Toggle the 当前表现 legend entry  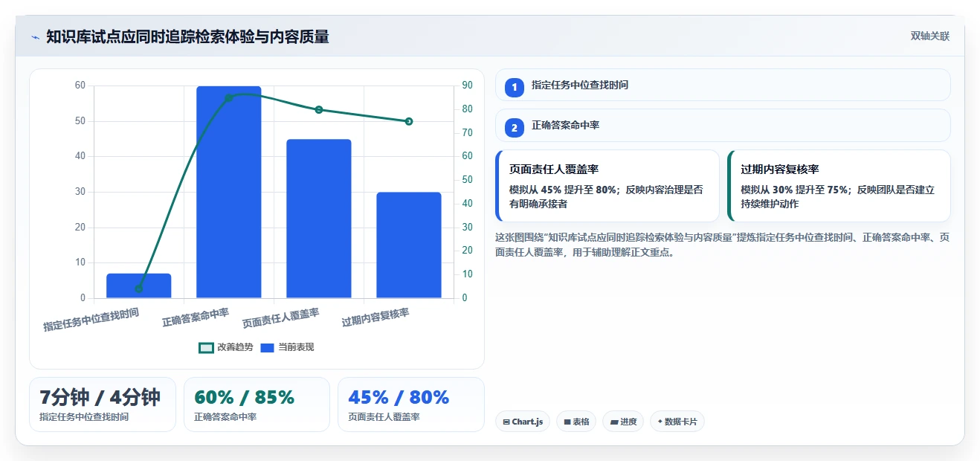click(288, 347)
